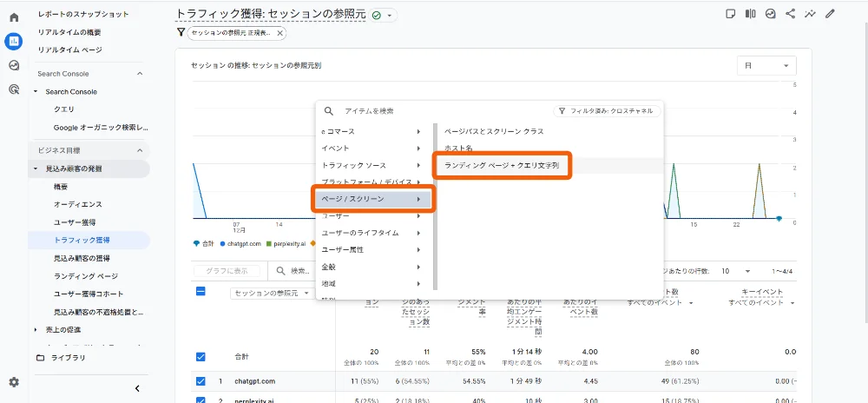Toggle the 合計 row checkbox
Image resolution: width=868 pixels, height=403 pixels.
pos(201,356)
